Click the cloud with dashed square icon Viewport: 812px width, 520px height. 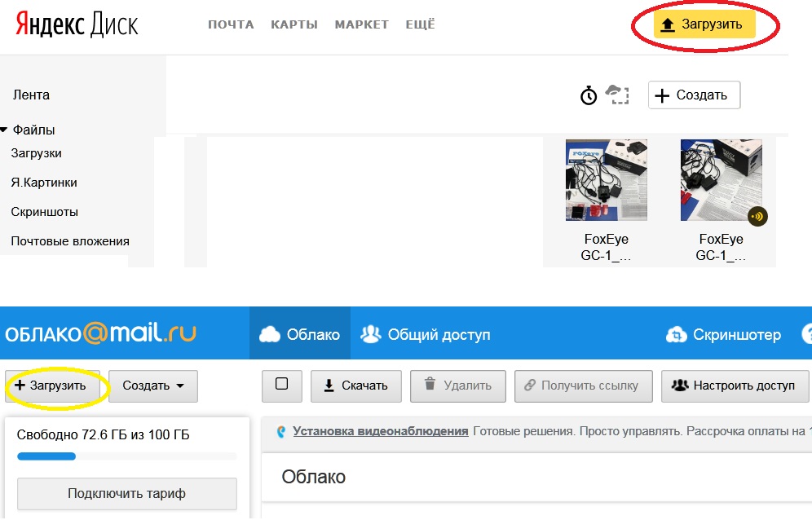[617, 95]
